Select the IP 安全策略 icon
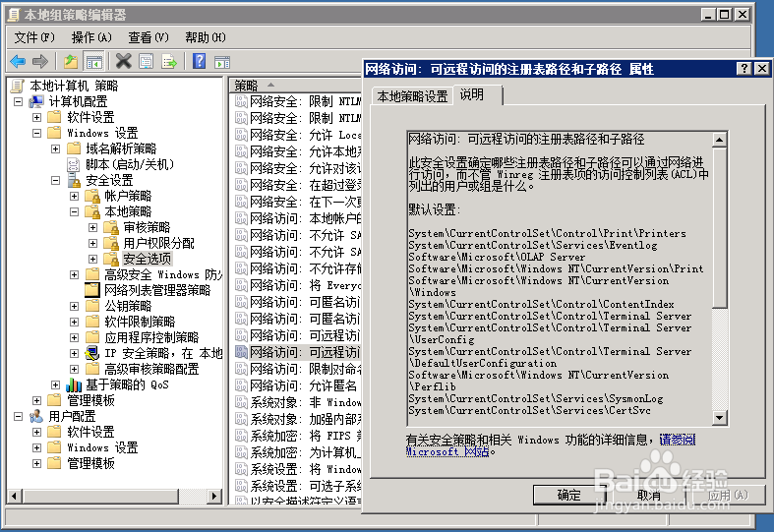The image size is (774, 532). [92, 353]
